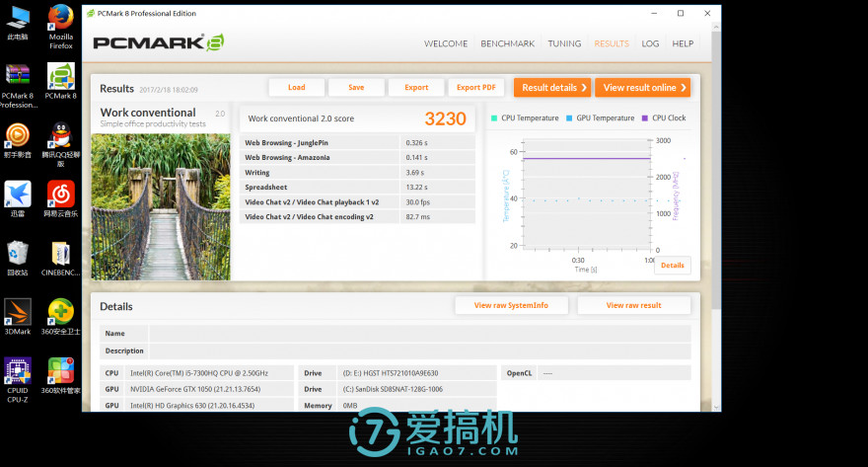The image size is (868, 467).
Task: Open the Mozilla Firefox desktop icon
Action: (61, 27)
